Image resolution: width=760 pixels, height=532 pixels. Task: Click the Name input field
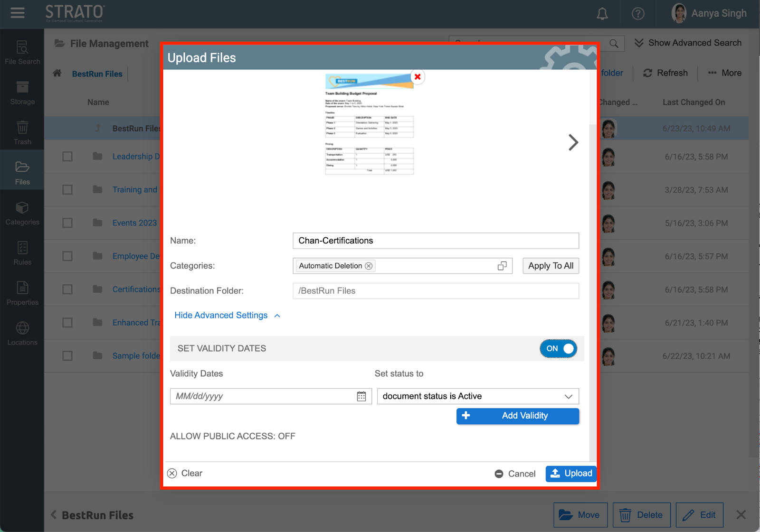436,241
